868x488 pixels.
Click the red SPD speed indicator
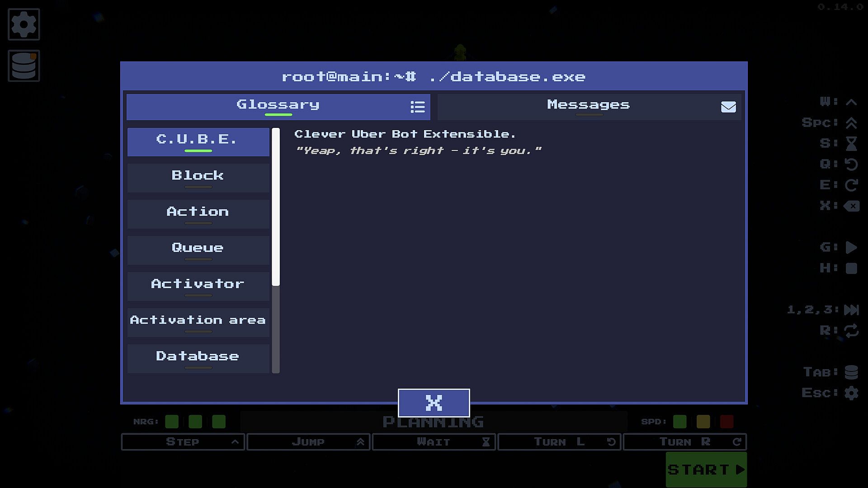726,422
